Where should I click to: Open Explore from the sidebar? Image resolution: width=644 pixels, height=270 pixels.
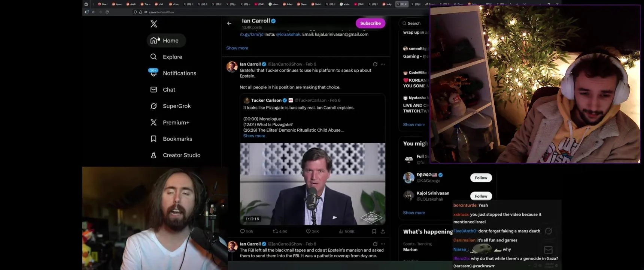166,57
